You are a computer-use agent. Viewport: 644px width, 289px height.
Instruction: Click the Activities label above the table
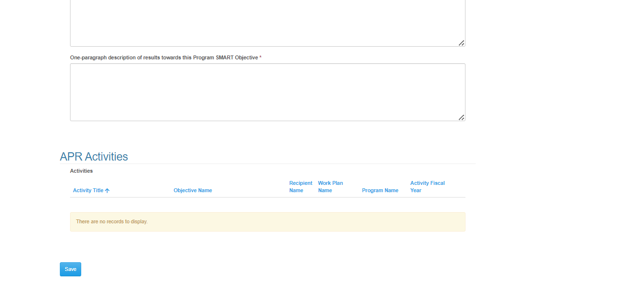[x=81, y=171]
